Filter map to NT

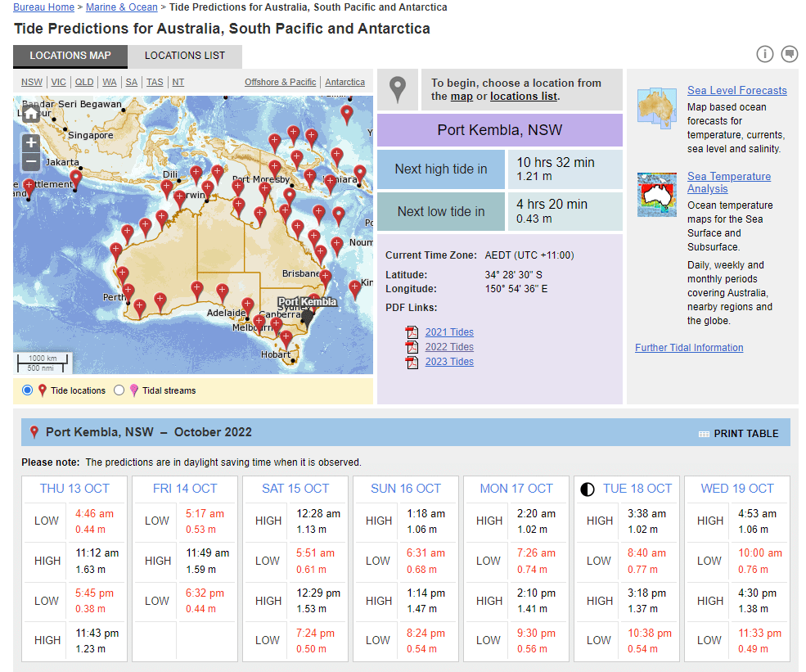point(178,83)
